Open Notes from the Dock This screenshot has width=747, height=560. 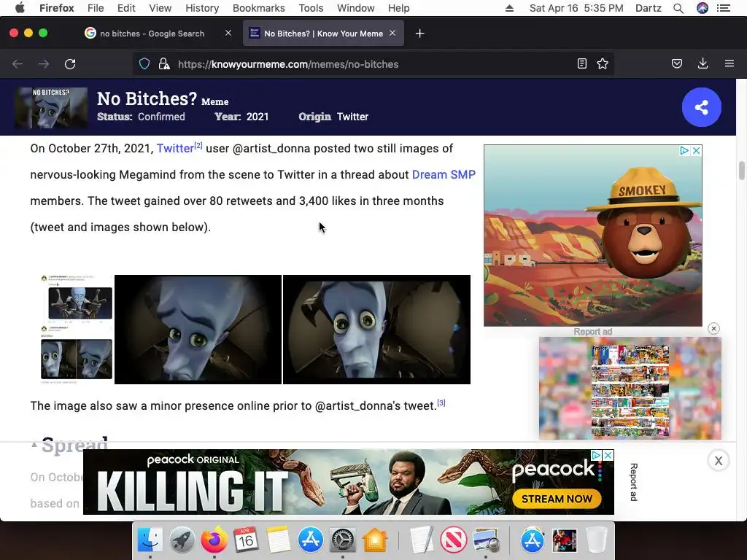(278, 540)
